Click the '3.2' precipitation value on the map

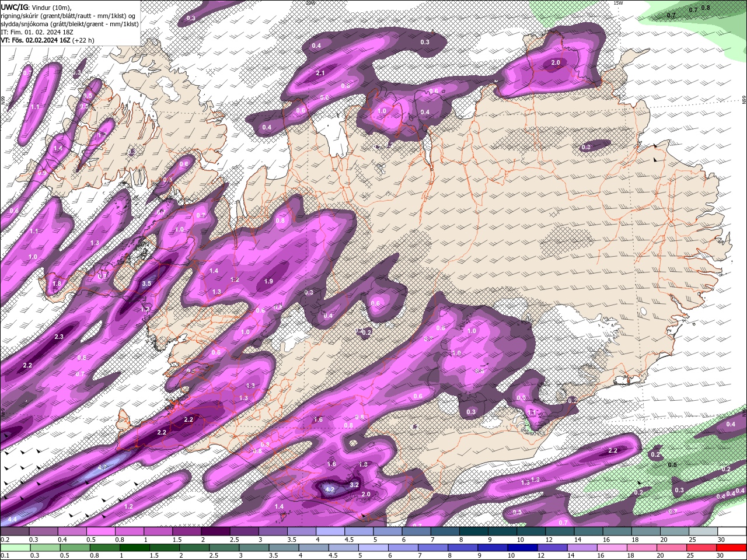(354, 485)
